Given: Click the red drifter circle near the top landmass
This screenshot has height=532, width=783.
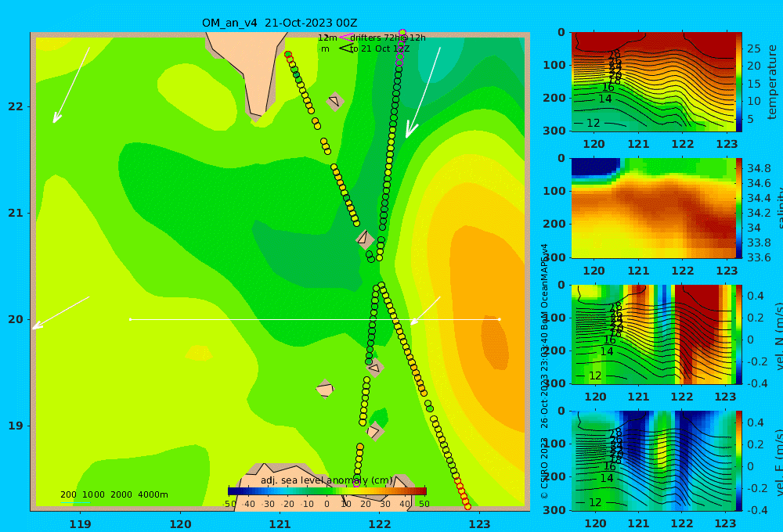Looking at the screenshot, I should click(287, 55).
